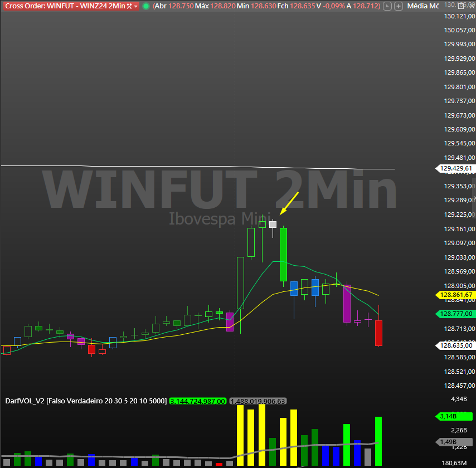The width and height of the screenshot is (476, 468).
Task: Select the small white candle at the top
Action: [273, 225]
